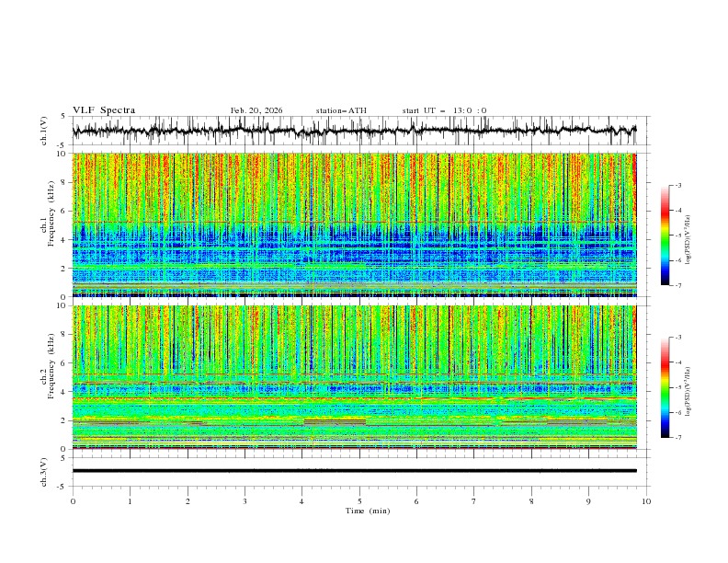The width and height of the screenshot is (728, 563).
Task: Click time axis tick label "0"
Action: [73, 501]
